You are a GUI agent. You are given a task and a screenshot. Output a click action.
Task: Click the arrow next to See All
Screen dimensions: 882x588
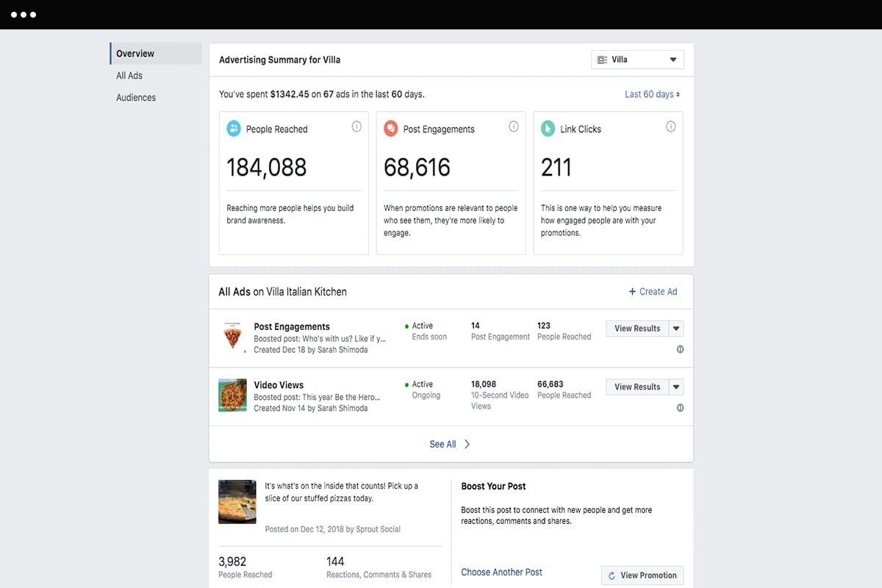(467, 444)
